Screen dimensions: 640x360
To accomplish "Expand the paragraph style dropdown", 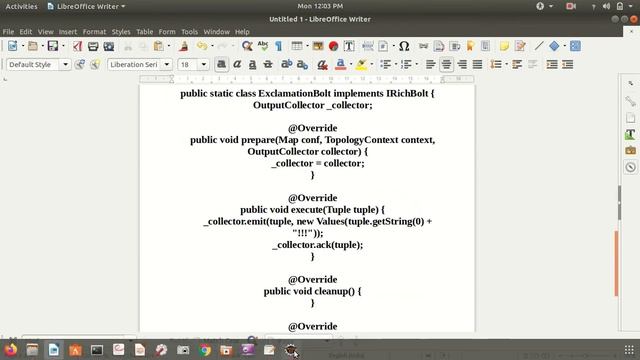I will click(x=65, y=64).
